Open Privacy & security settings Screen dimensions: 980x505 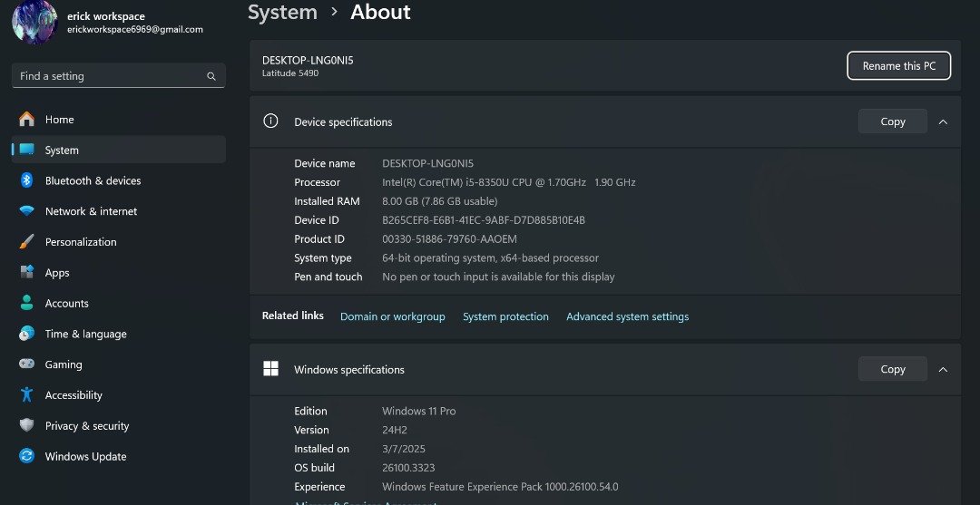click(119, 425)
